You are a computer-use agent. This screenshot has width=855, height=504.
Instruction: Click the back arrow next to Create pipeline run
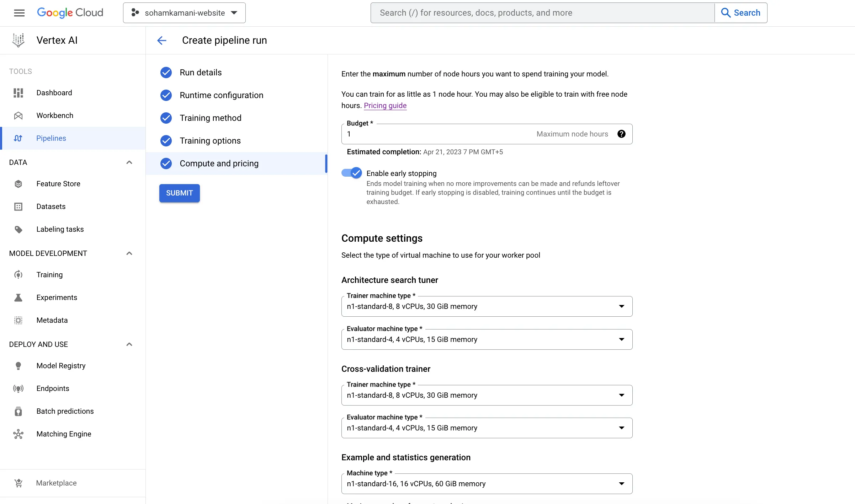162,41
